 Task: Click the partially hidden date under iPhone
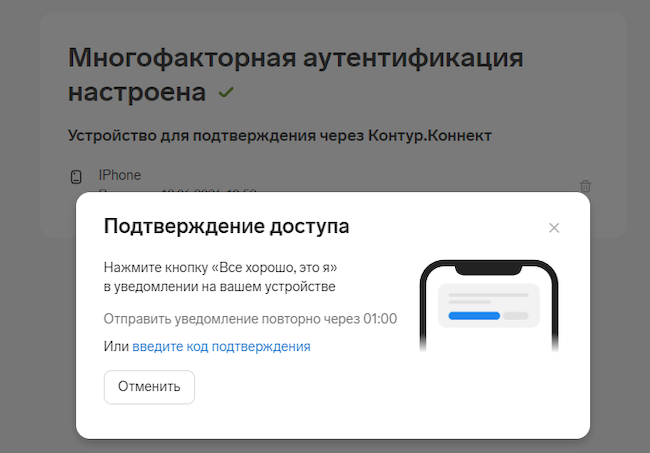tap(178, 191)
